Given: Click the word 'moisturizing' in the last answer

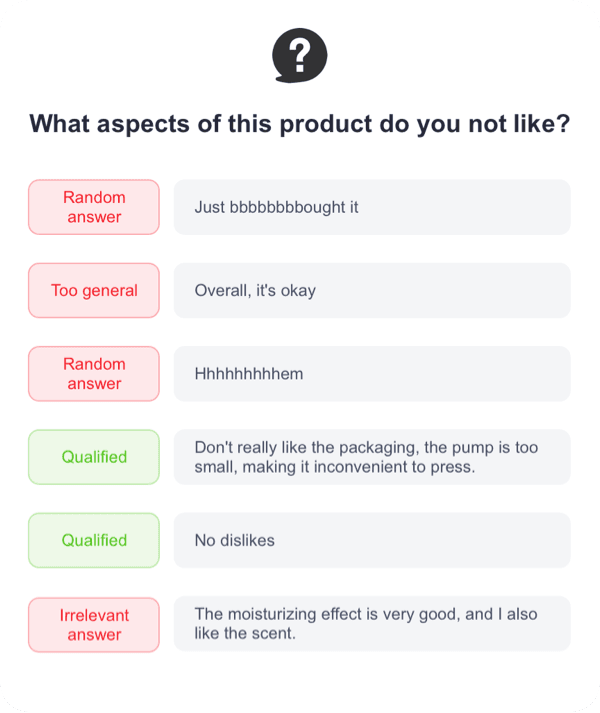Looking at the screenshot, I should [272, 614].
